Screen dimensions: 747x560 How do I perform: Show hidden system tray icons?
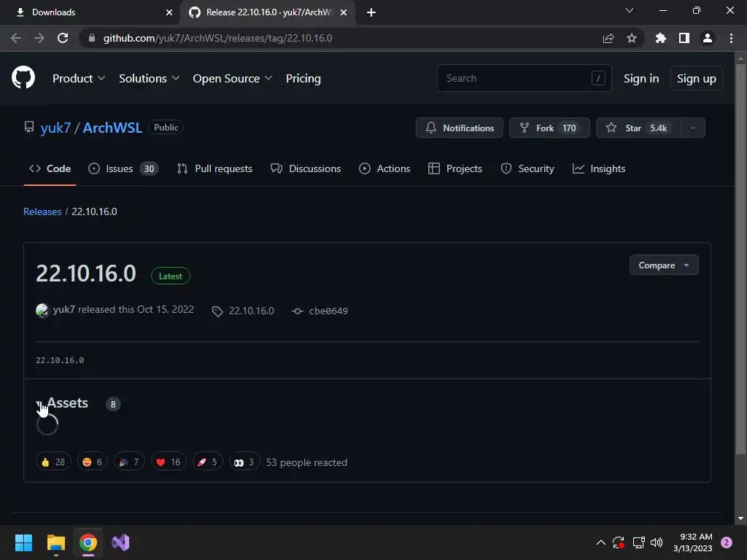coord(601,542)
